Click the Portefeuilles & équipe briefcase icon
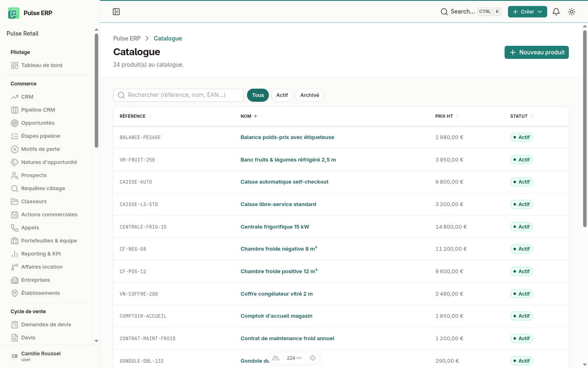Image resolution: width=588 pixels, height=368 pixels. tap(15, 241)
